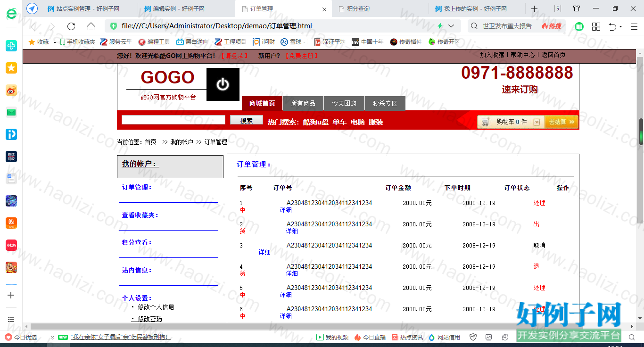Click the 去结算 checkout button

(x=561, y=122)
